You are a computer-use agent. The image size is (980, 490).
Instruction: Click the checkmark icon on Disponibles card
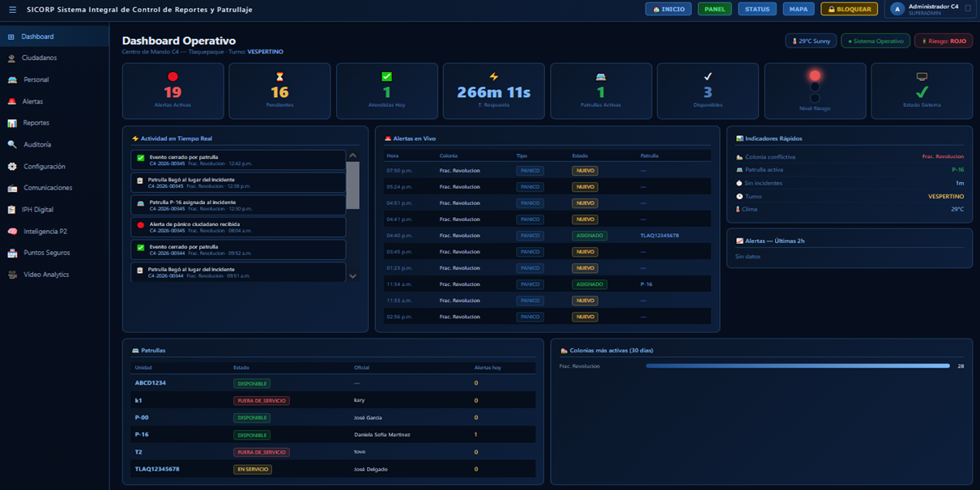[x=707, y=77]
